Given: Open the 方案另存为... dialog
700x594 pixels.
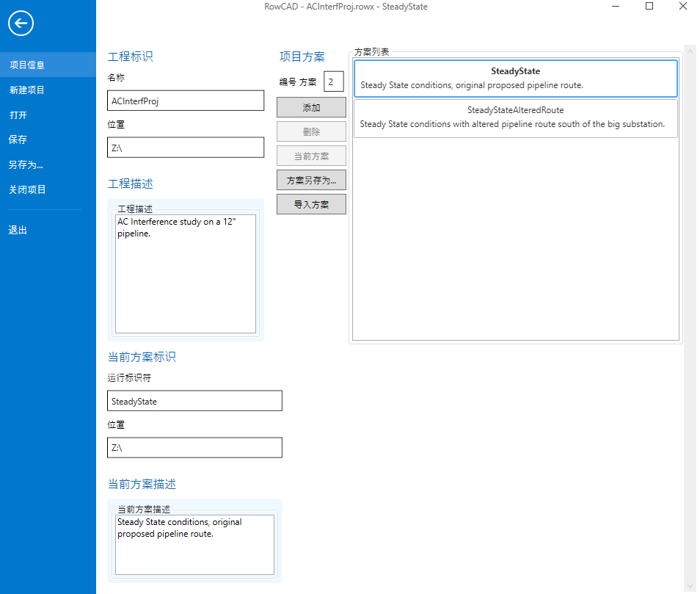Looking at the screenshot, I should click(x=311, y=180).
